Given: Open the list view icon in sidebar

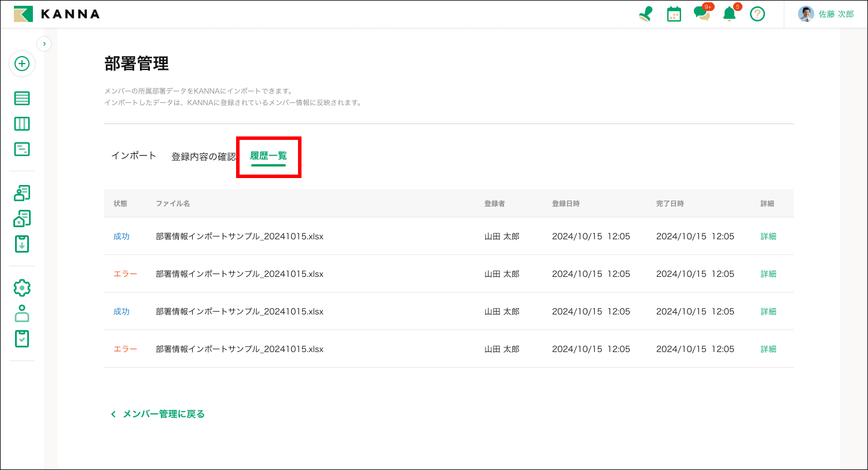Looking at the screenshot, I should coord(22,98).
